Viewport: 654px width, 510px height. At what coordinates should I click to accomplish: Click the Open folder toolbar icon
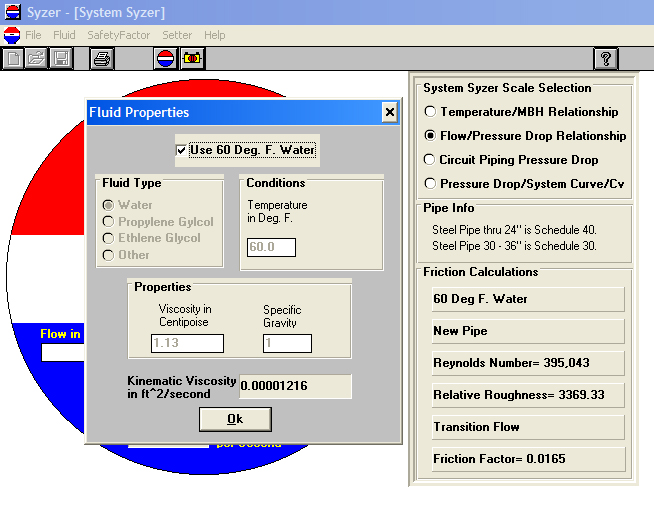(x=37, y=58)
